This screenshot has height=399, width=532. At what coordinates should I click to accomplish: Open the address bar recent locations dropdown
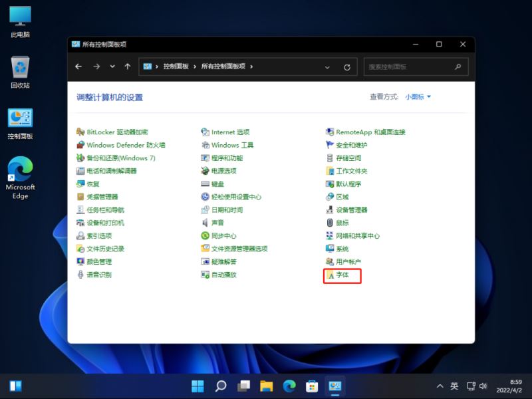point(327,66)
